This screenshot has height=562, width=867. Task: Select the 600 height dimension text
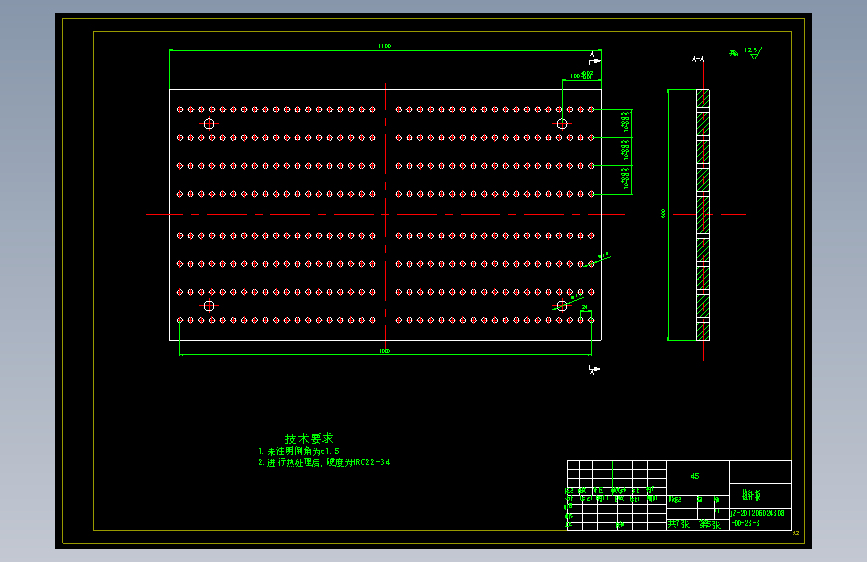[662, 214]
